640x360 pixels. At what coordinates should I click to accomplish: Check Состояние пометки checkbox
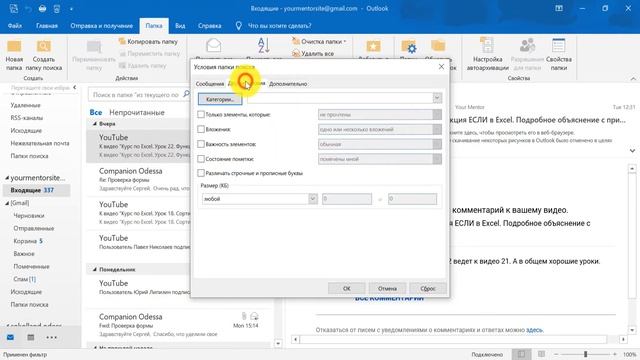click(x=201, y=159)
